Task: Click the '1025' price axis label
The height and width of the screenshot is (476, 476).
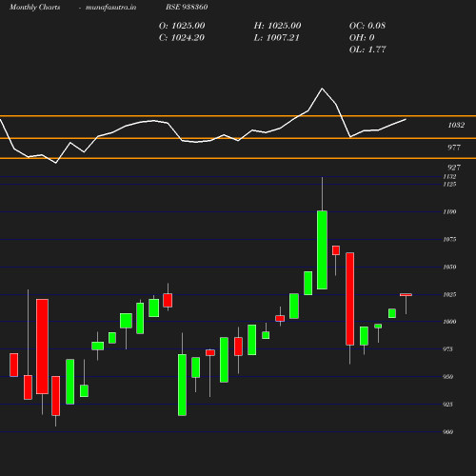Action: 449,294
